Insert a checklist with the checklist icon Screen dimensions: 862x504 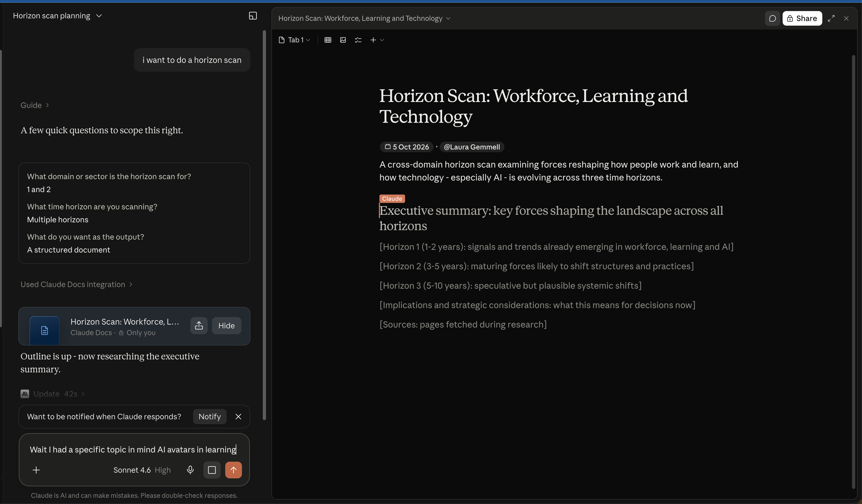pyautogui.click(x=358, y=40)
